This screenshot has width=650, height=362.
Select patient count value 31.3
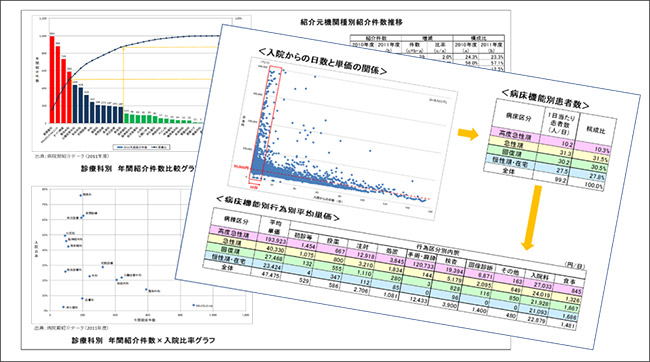[565, 153]
